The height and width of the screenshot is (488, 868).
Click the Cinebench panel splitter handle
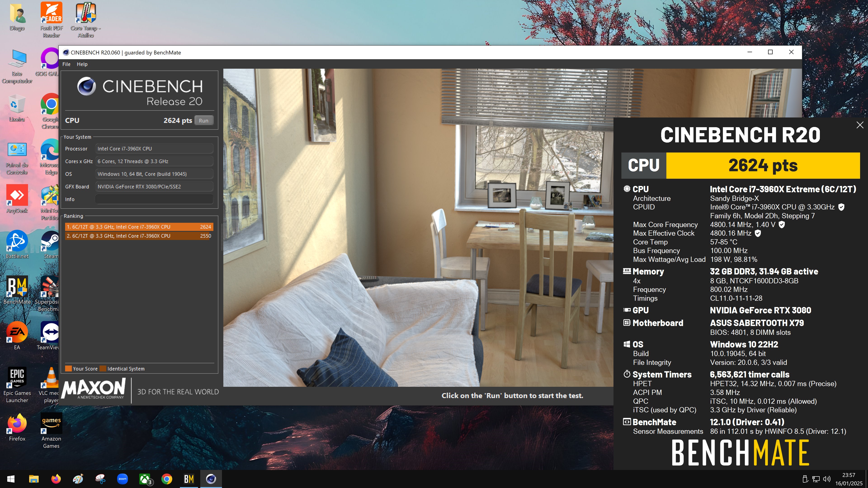tap(222, 237)
